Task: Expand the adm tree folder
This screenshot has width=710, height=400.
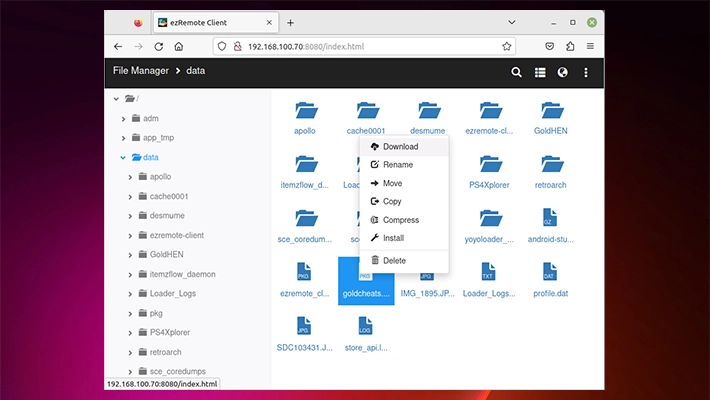Action: pyautogui.click(x=123, y=119)
